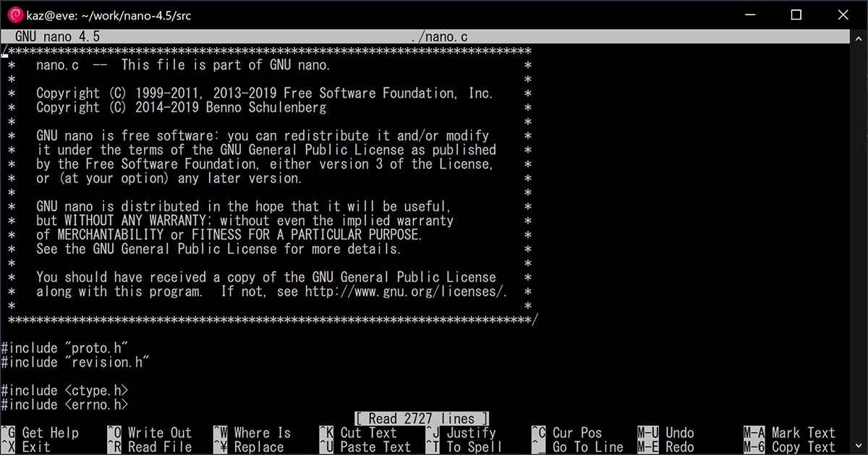Click the ^K Cut Text shortcut
The width and height of the screenshot is (868, 455).
[x=358, y=433]
